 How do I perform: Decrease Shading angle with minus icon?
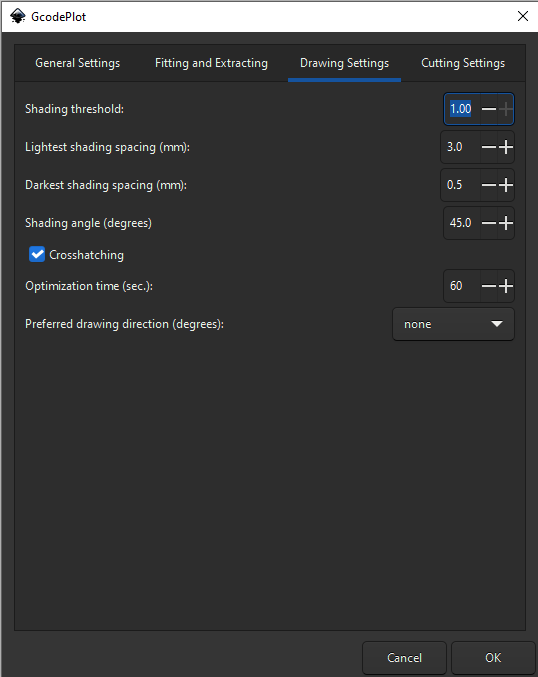click(x=489, y=223)
